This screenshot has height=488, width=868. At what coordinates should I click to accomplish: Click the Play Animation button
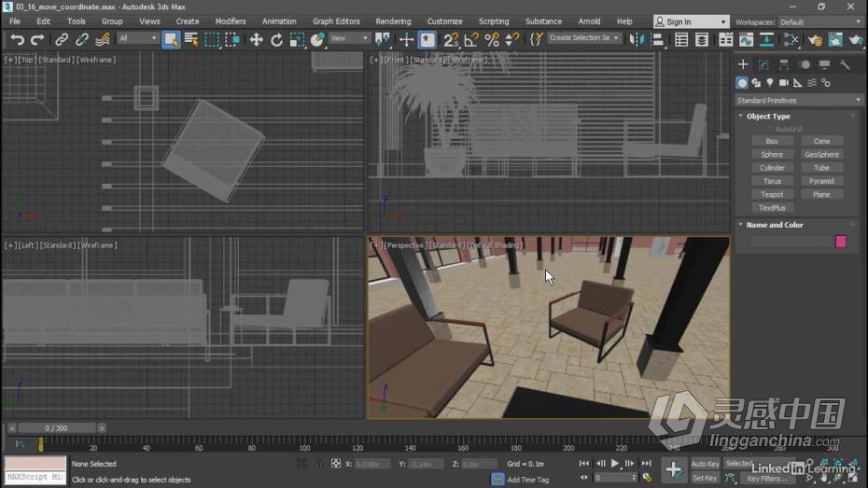coord(614,463)
